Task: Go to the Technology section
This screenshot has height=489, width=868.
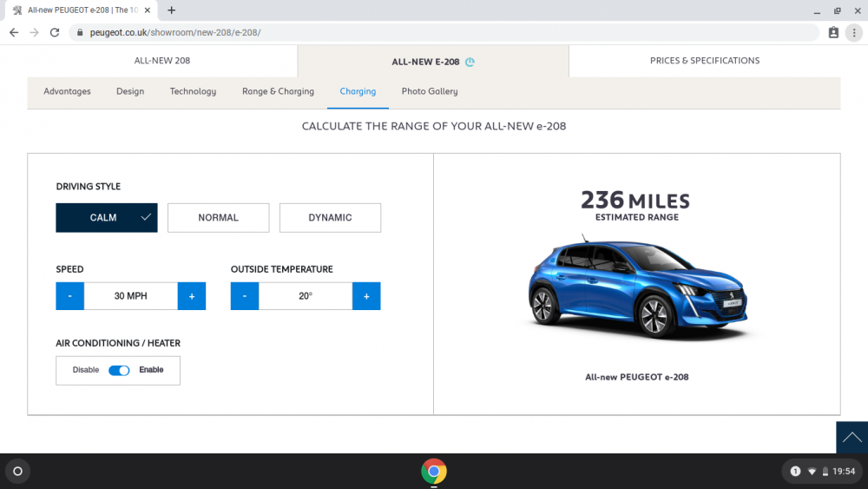Action: coord(193,91)
